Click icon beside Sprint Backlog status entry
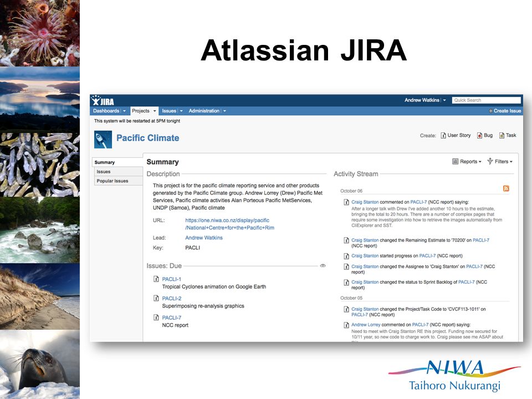This screenshot has width=532, height=399. pyautogui.click(x=346, y=282)
